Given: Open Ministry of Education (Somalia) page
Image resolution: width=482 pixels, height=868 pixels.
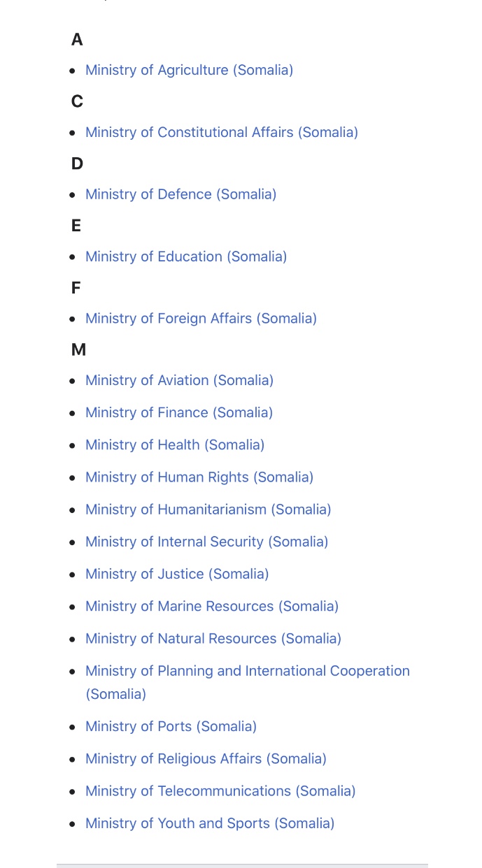Looking at the screenshot, I should 186,256.
